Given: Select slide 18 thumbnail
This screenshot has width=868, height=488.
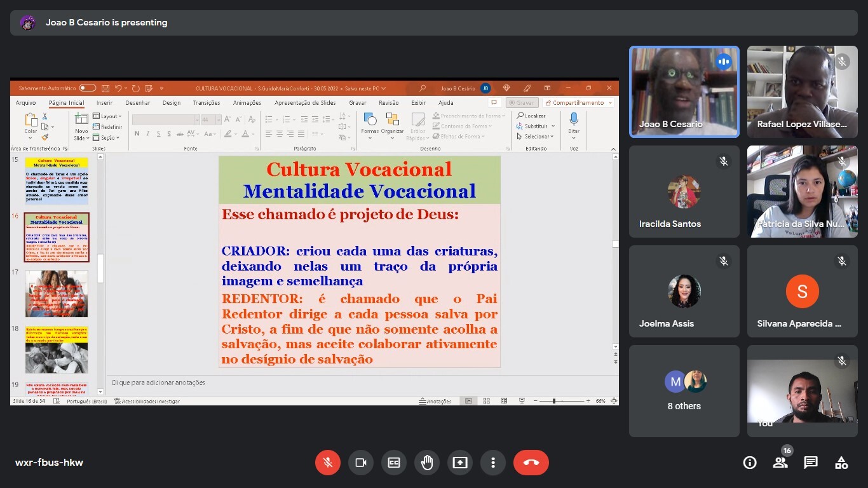Looking at the screenshot, I should 57,349.
